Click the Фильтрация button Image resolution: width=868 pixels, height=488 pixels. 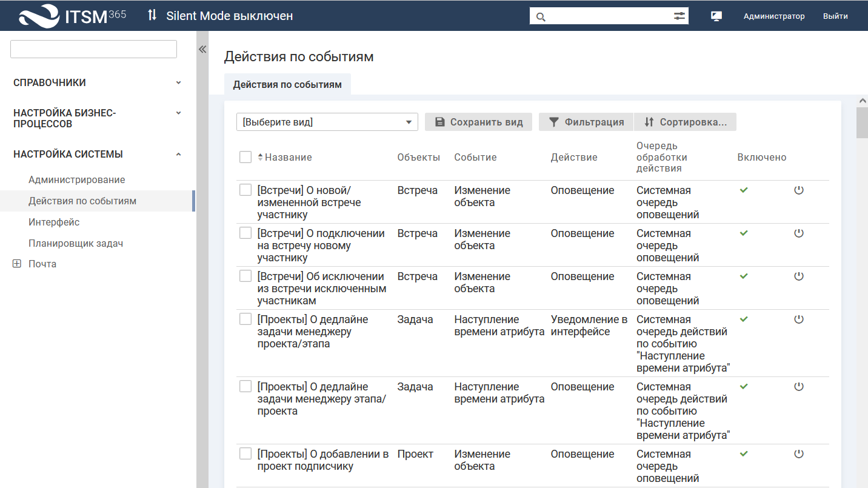(586, 122)
